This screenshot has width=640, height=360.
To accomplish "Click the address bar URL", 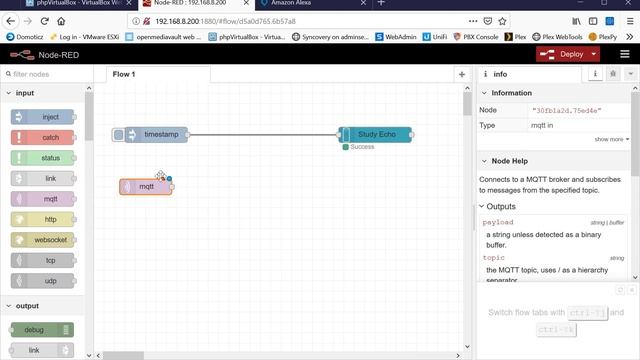I will pos(225,21).
